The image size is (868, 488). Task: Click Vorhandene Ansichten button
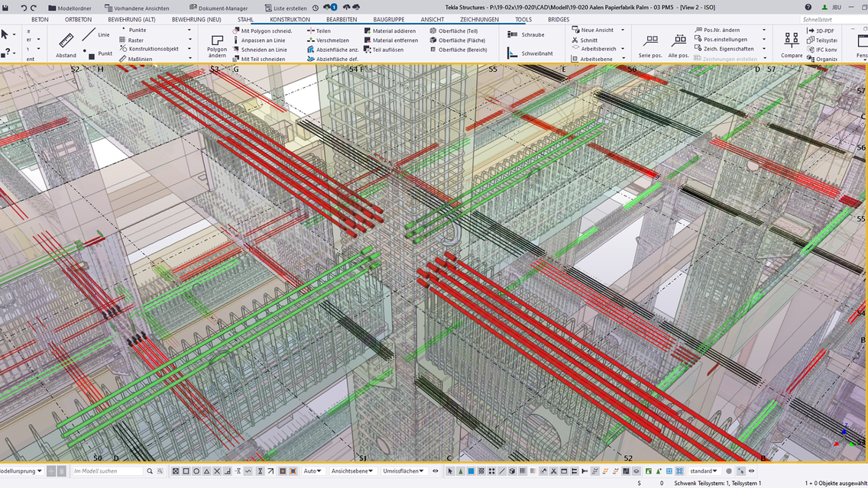pyautogui.click(x=138, y=8)
